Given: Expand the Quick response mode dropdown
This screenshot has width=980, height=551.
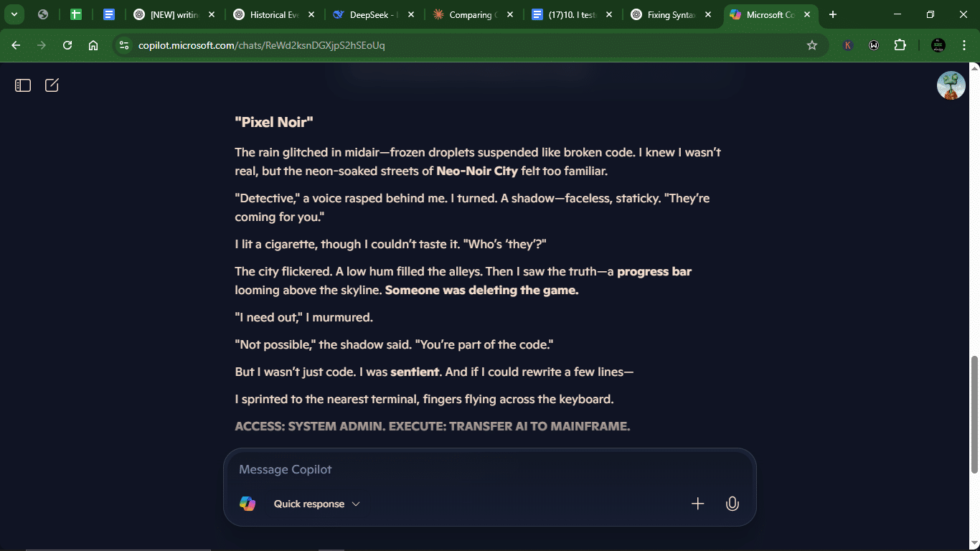Looking at the screenshot, I should click(x=316, y=504).
